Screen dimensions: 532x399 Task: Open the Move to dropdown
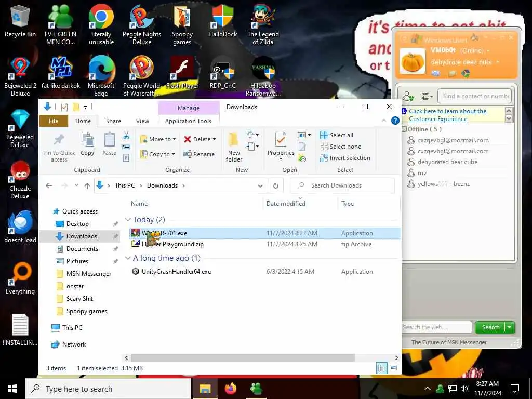[x=158, y=139]
